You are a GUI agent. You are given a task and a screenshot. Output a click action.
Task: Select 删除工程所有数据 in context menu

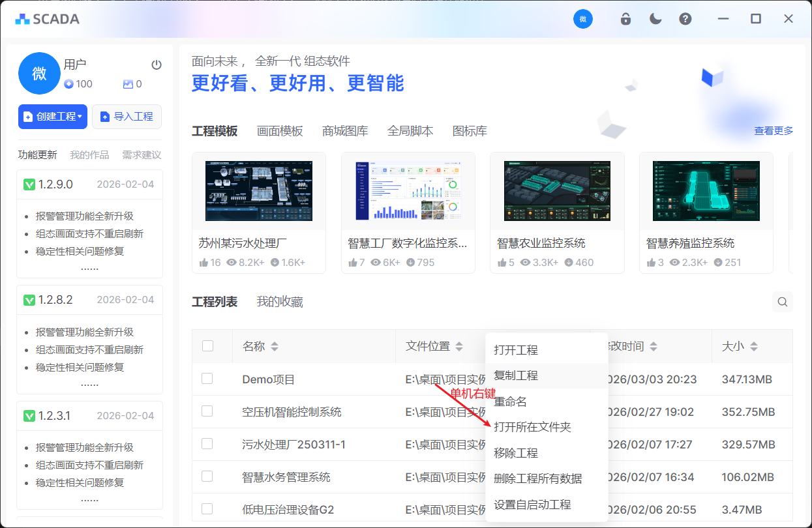tap(538, 478)
